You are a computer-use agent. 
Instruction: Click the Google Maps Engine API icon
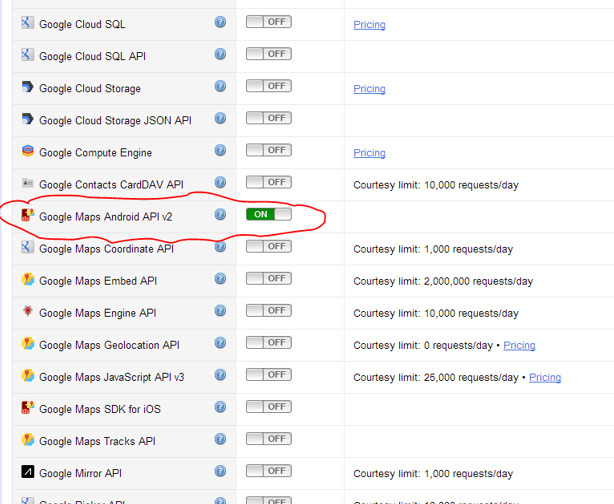click(27, 311)
